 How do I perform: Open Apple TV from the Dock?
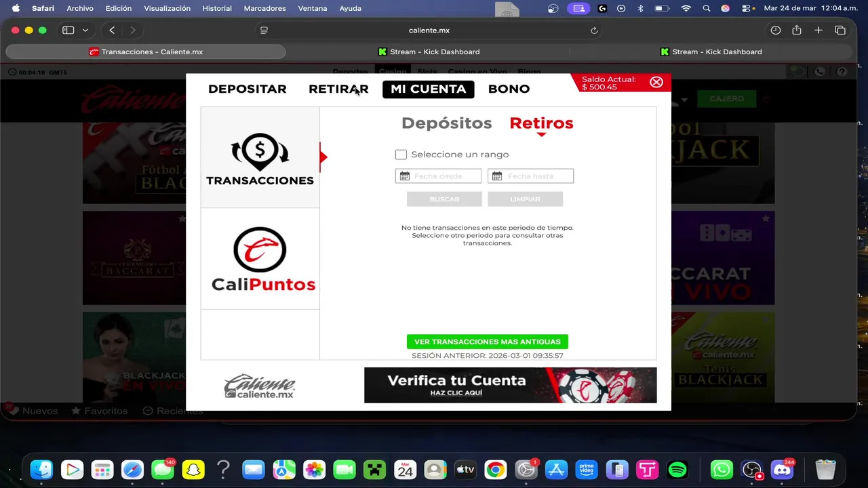(x=465, y=470)
